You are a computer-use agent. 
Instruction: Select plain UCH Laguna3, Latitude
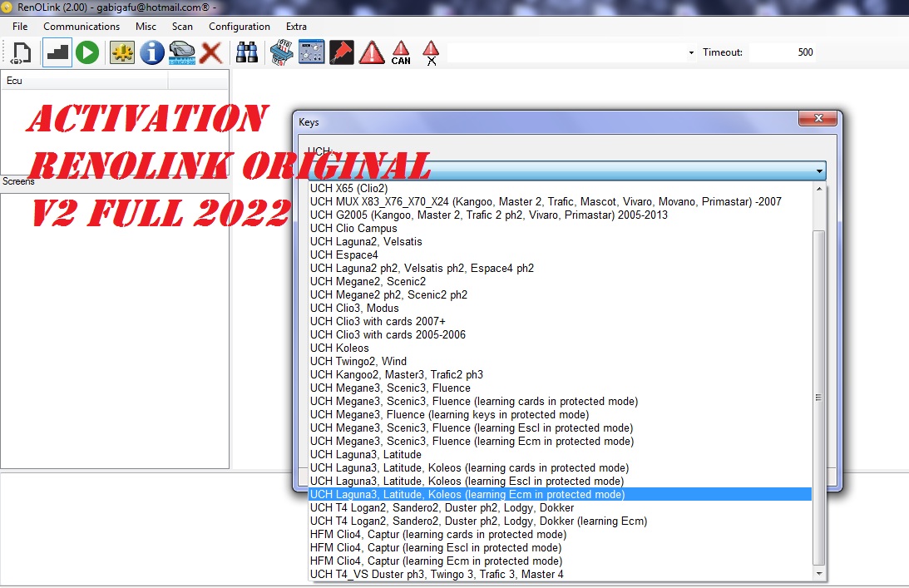tap(560, 455)
